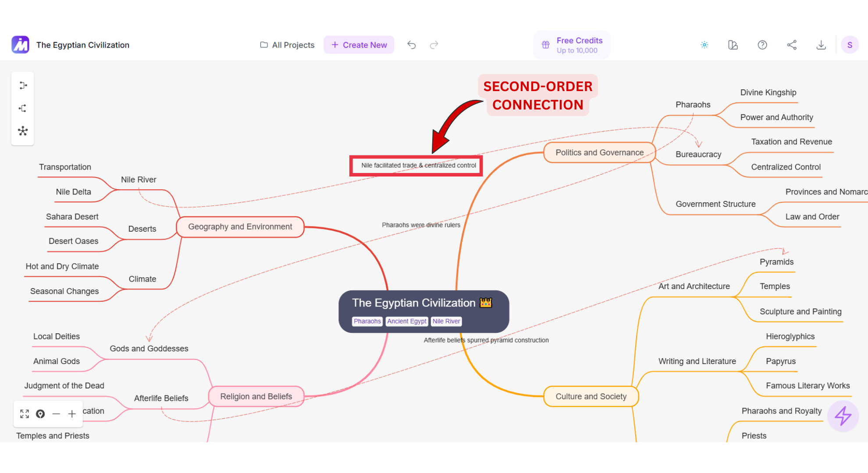Viewport: 868px width, 473px height.
Task: Open the style/theme panel icon
Action: [x=733, y=45]
